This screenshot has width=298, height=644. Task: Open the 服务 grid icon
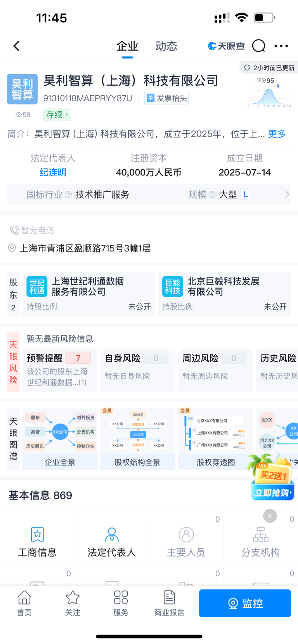[x=121, y=598]
